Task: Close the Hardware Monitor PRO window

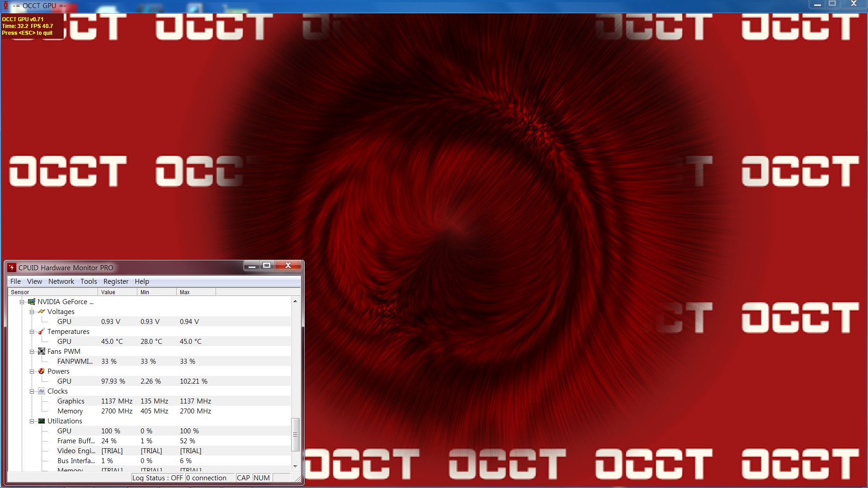Action: 288,266
